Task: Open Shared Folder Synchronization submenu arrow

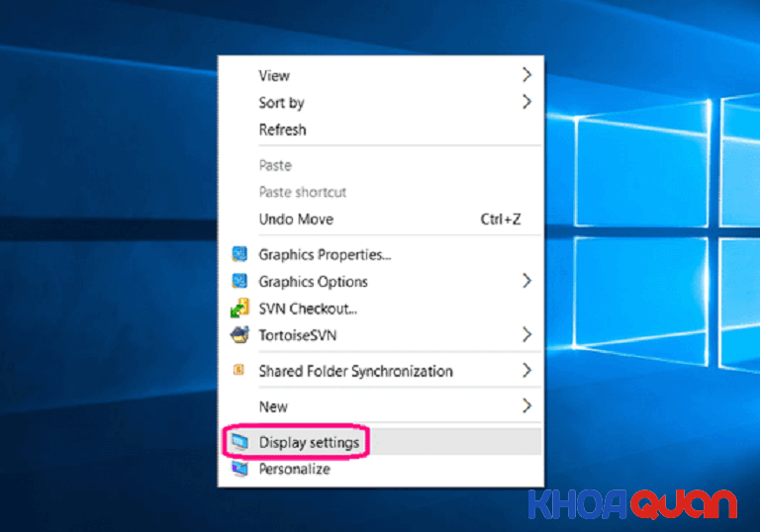Action: click(526, 371)
